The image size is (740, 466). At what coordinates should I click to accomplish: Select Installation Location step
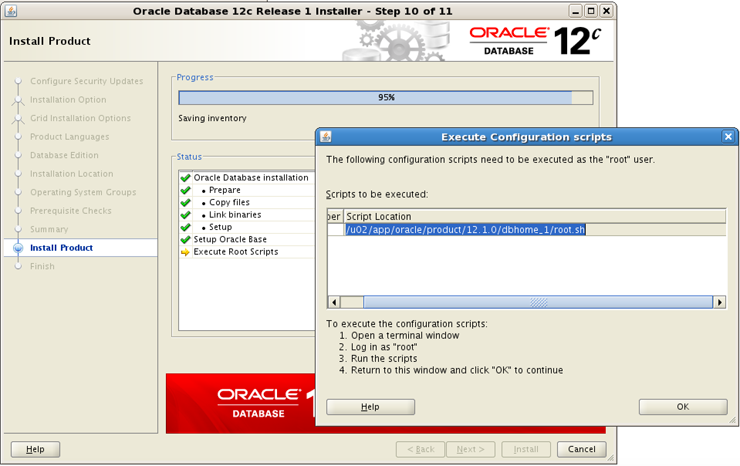71,174
